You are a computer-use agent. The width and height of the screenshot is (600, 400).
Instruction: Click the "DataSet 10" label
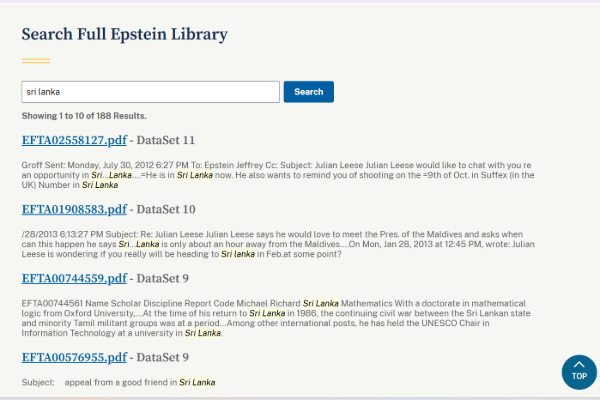pyautogui.click(x=165, y=209)
